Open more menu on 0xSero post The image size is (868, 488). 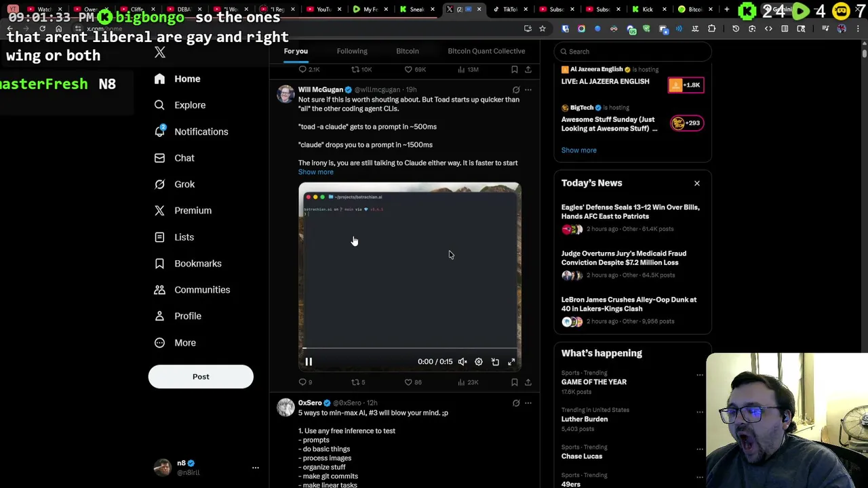pyautogui.click(x=528, y=403)
